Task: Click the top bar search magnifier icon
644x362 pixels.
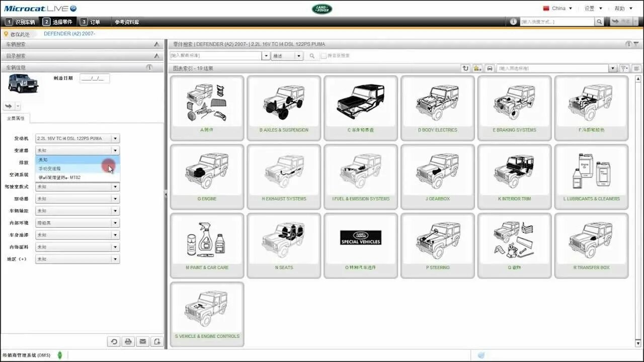Action: [x=599, y=22]
